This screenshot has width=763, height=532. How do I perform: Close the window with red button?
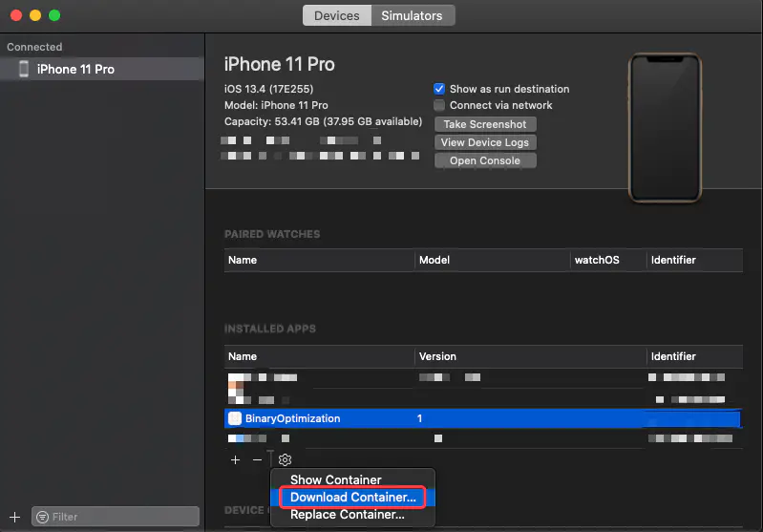point(16,15)
